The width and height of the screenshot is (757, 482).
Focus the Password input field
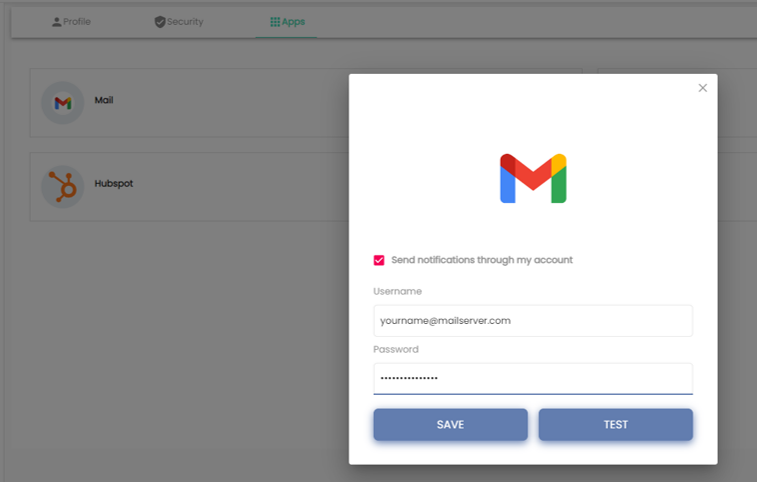(x=533, y=378)
